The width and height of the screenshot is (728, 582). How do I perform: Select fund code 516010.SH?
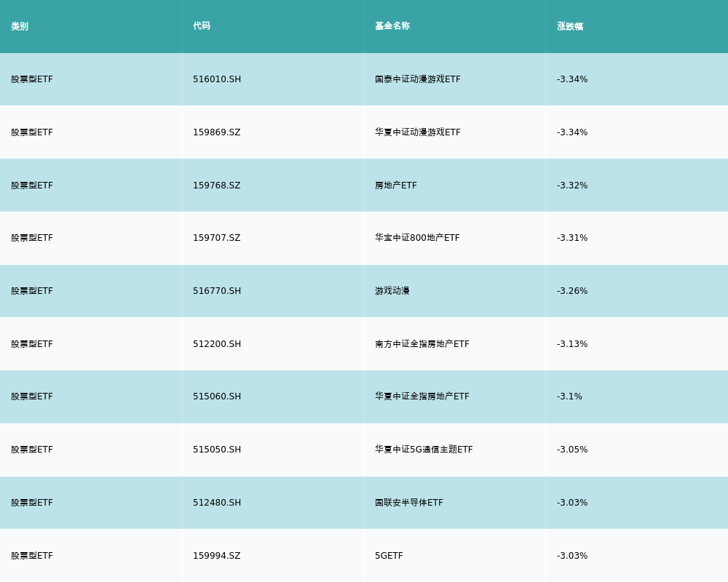point(217,79)
